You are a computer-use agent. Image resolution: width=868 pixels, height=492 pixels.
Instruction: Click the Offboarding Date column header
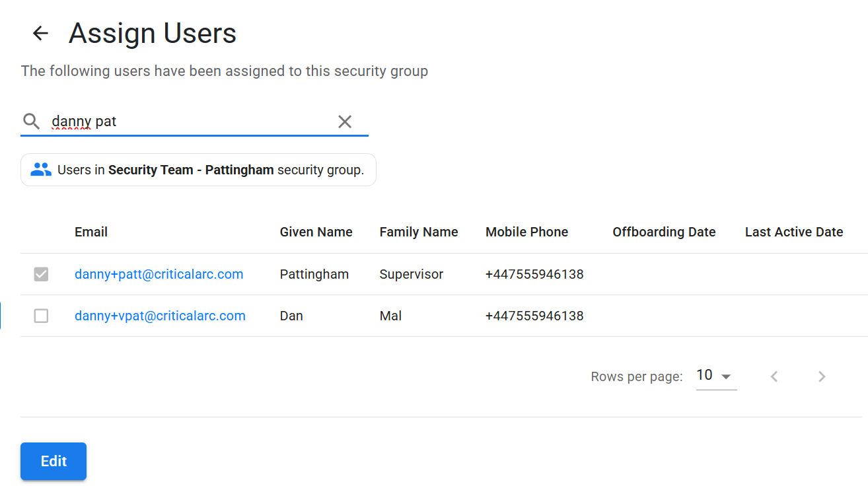click(x=664, y=232)
